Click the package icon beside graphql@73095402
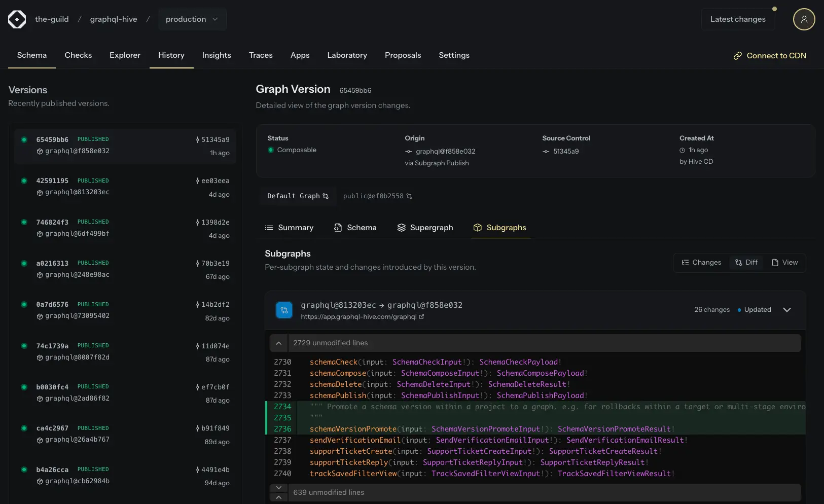The height and width of the screenshot is (504, 824). tap(40, 316)
